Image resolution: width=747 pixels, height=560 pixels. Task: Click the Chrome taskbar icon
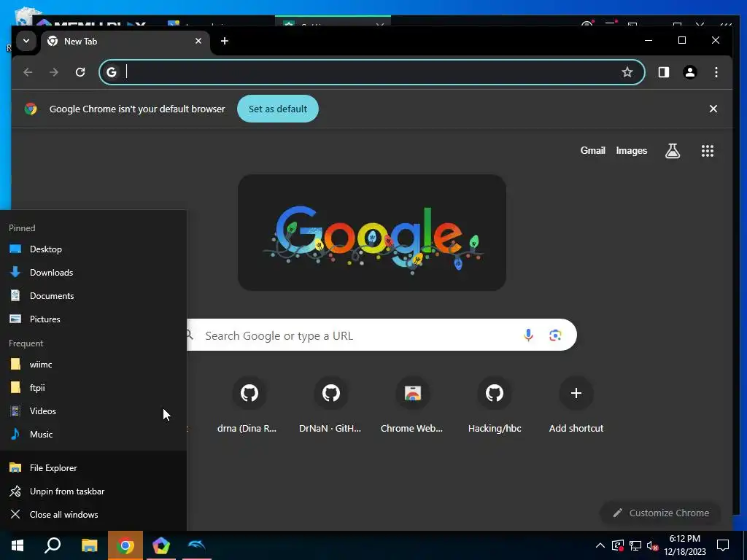(x=125, y=545)
